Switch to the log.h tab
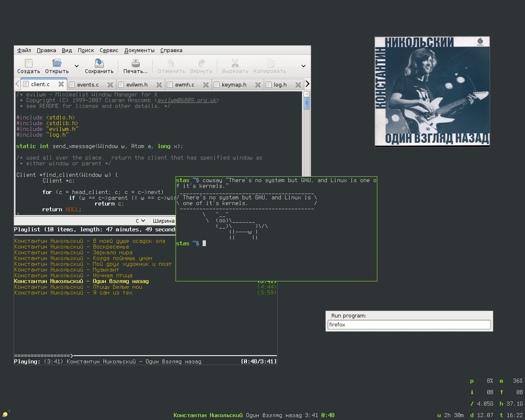 coord(280,85)
